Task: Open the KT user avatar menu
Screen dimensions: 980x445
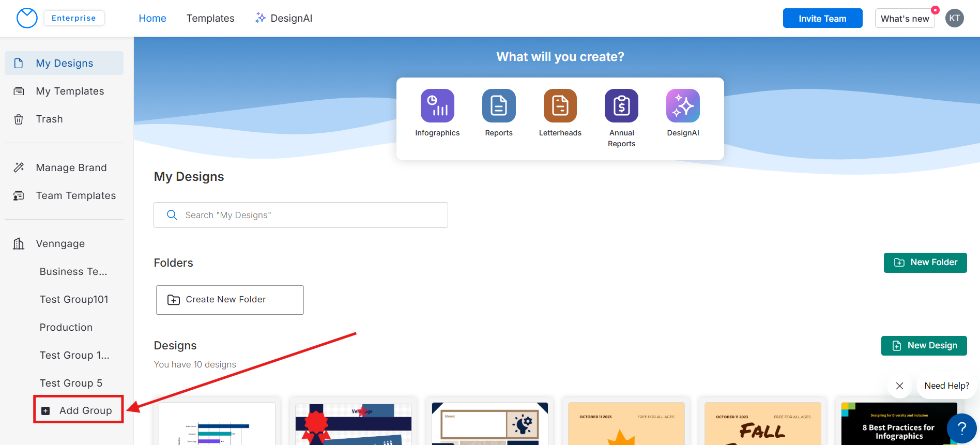Action: (954, 18)
